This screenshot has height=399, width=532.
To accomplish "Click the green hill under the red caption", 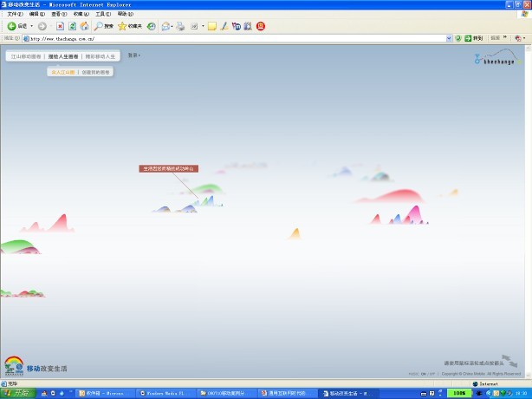I will 207,189.
